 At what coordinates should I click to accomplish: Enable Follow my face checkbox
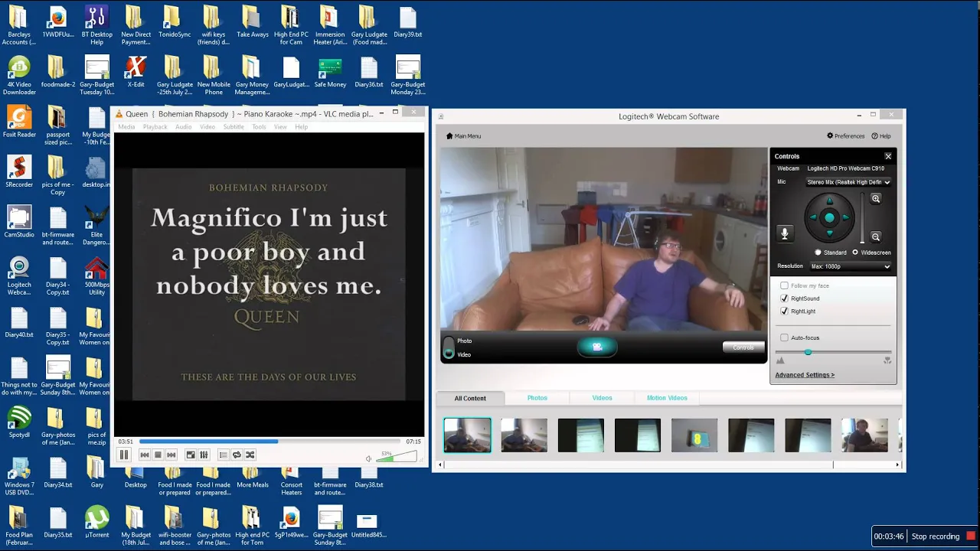[x=784, y=285]
